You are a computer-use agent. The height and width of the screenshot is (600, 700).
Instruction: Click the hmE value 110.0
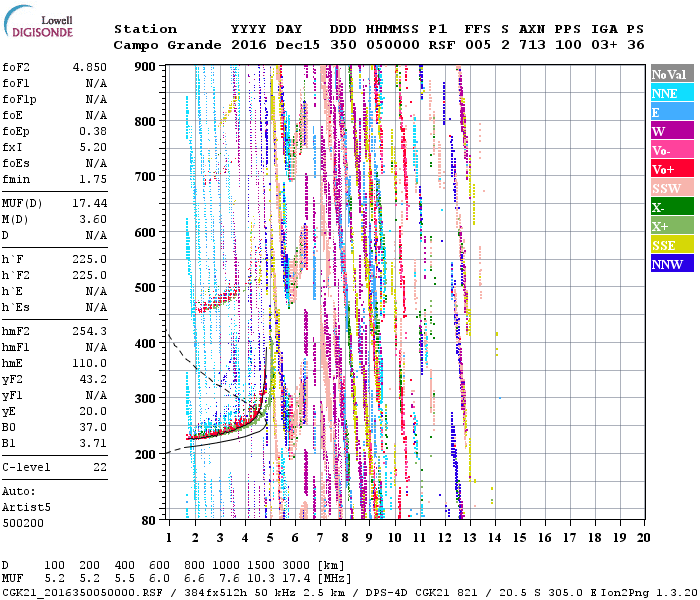tap(90, 363)
